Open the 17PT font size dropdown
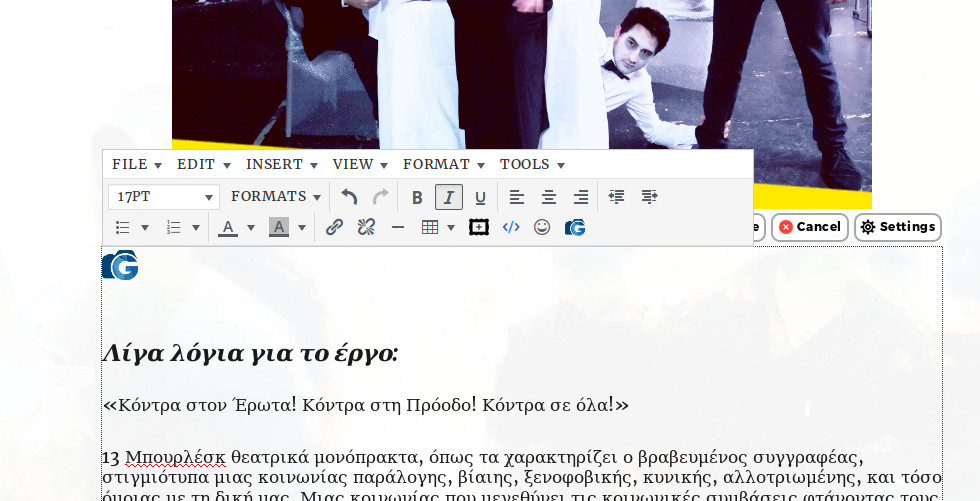The height and width of the screenshot is (501, 980). [x=164, y=197]
